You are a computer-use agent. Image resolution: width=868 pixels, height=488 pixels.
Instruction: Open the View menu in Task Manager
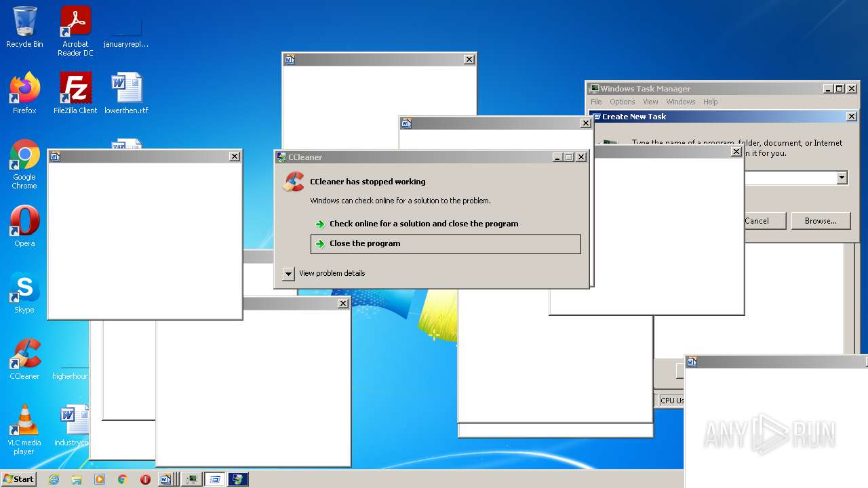[x=650, y=102]
